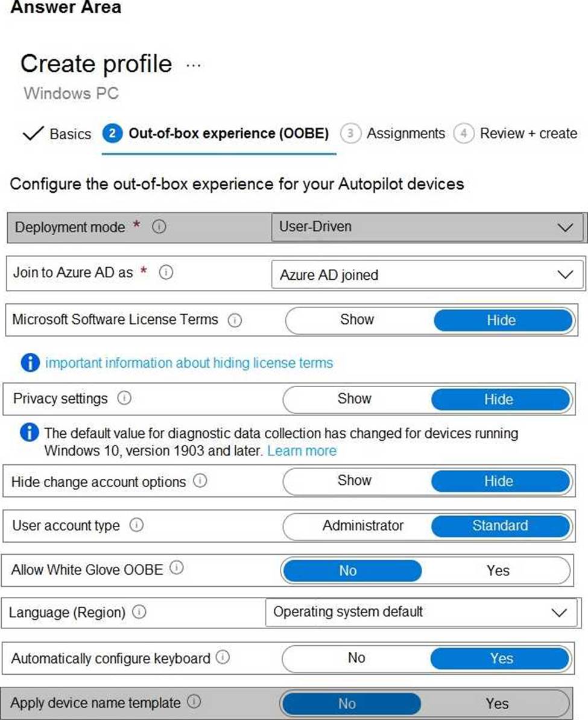
Task: Click info icon next to User account type
Action: pos(137,525)
